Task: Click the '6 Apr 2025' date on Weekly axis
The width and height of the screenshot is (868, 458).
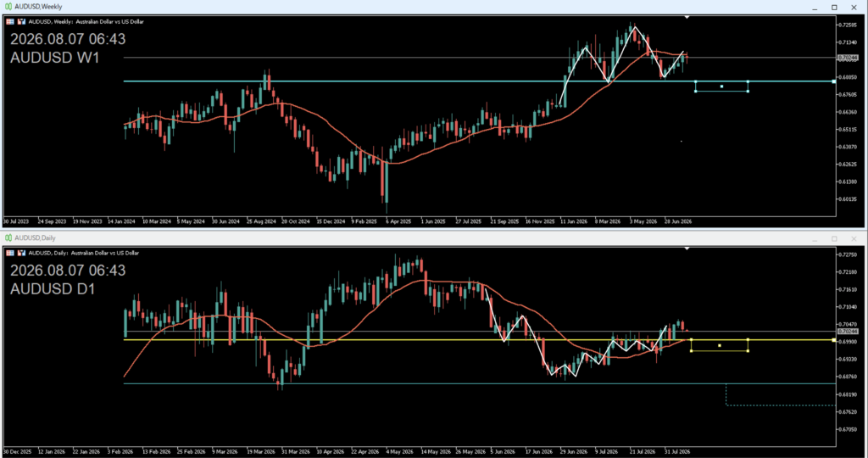Action: click(x=399, y=221)
